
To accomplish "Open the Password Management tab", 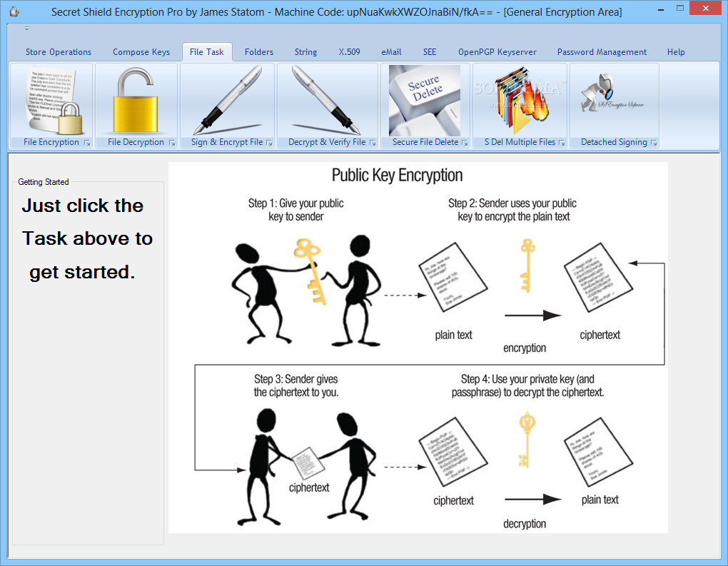I will point(602,52).
